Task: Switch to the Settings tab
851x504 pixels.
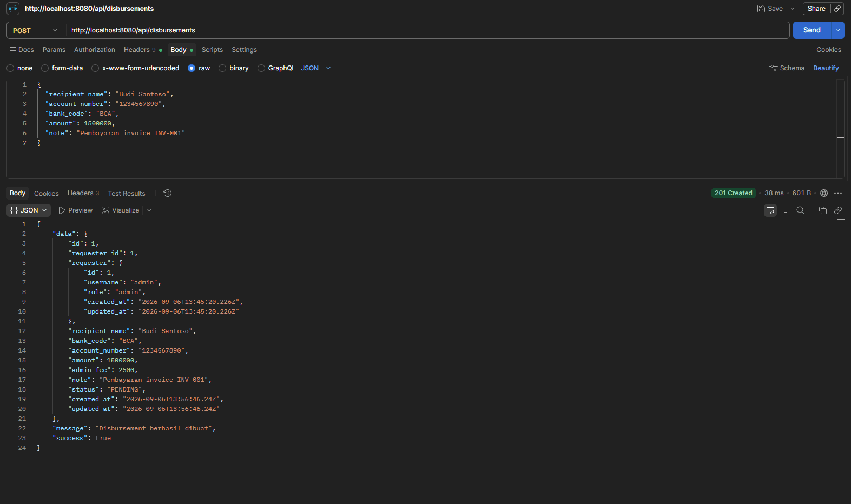Action: (245, 50)
